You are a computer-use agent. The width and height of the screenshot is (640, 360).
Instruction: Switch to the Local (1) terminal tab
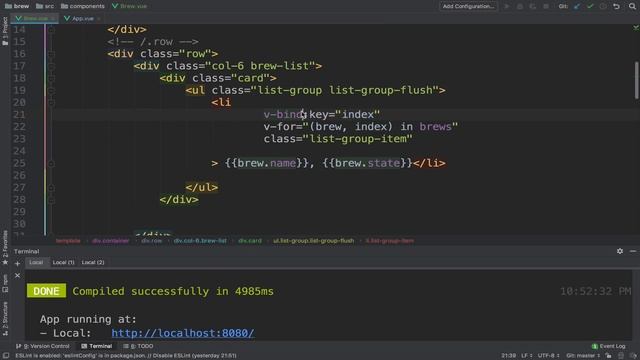tap(63, 262)
